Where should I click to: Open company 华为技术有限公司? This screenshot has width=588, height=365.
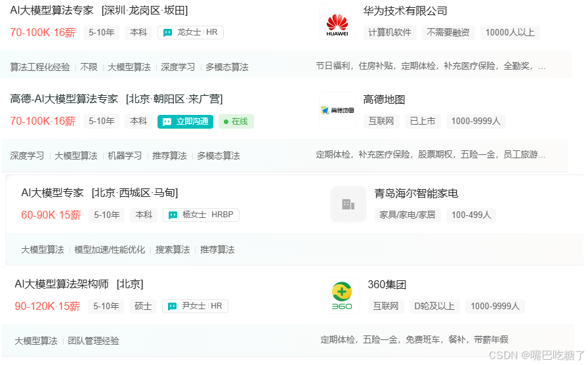pos(405,11)
